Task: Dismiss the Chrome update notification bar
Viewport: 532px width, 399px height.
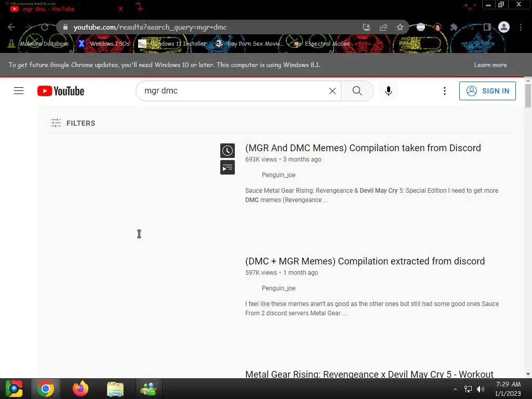Action: [520, 65]
